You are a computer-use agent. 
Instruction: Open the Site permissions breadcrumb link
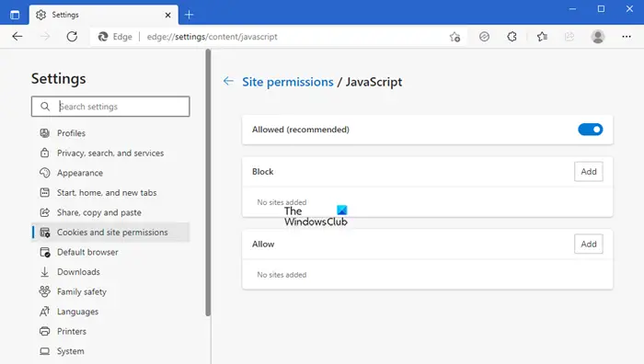coord(287,82)
